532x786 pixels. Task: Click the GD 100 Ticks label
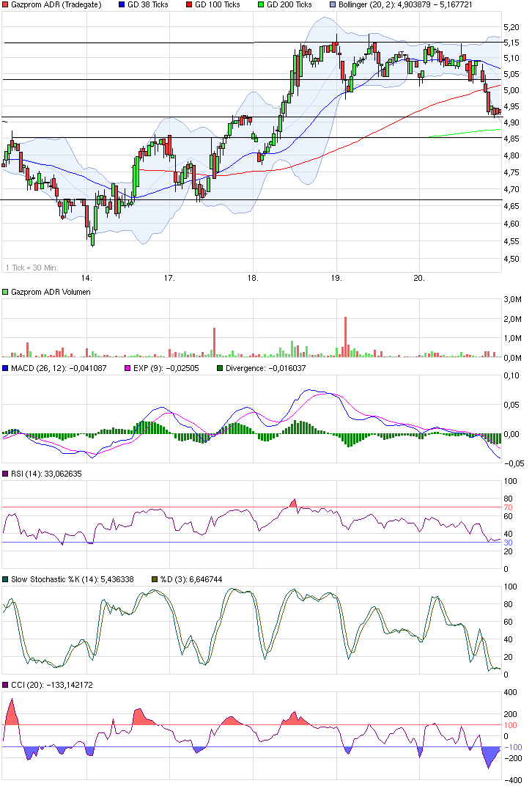pyautogui.click(x=218, y=4)
